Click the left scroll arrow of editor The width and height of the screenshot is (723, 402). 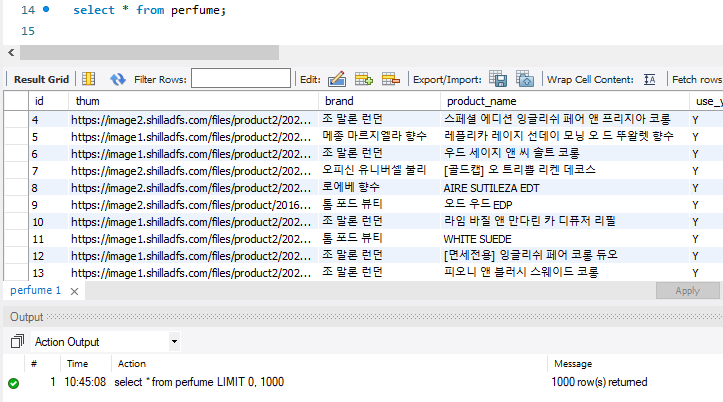tap(11, 53)
